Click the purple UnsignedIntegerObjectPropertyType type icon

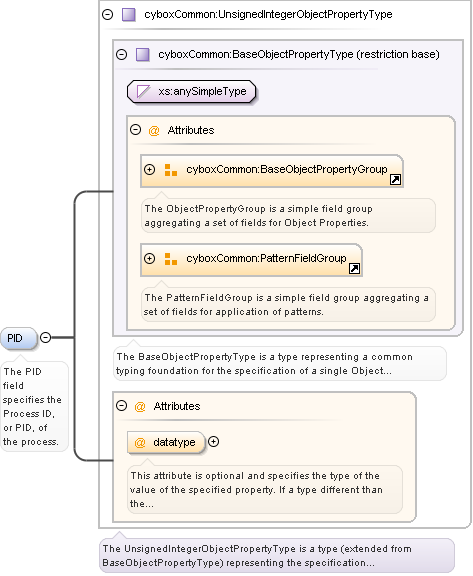pos(129,15)
